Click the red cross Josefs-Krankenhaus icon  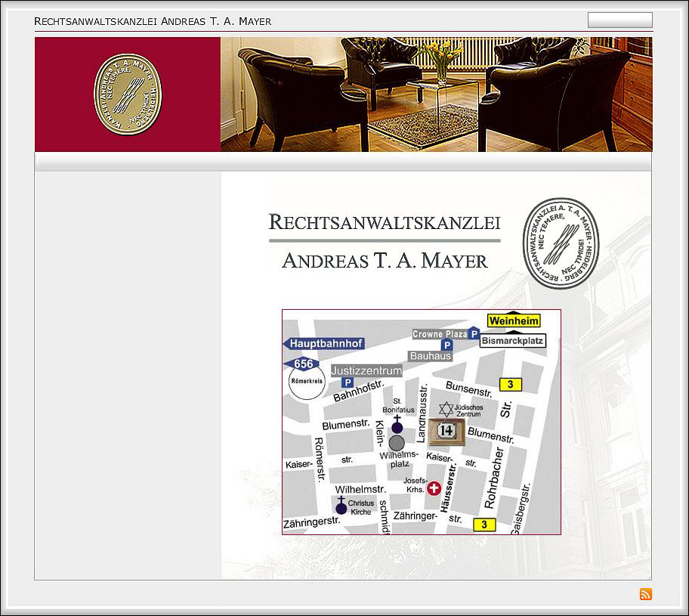[434, 488]
